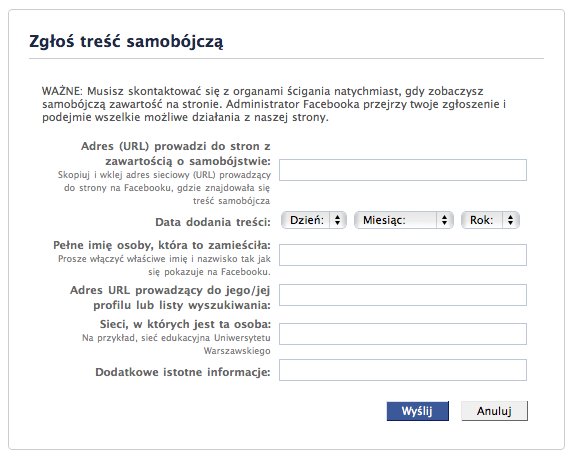Click label 'Sieci, w których jest ta osoba:'
578x459 pixels.
point(185,324)
